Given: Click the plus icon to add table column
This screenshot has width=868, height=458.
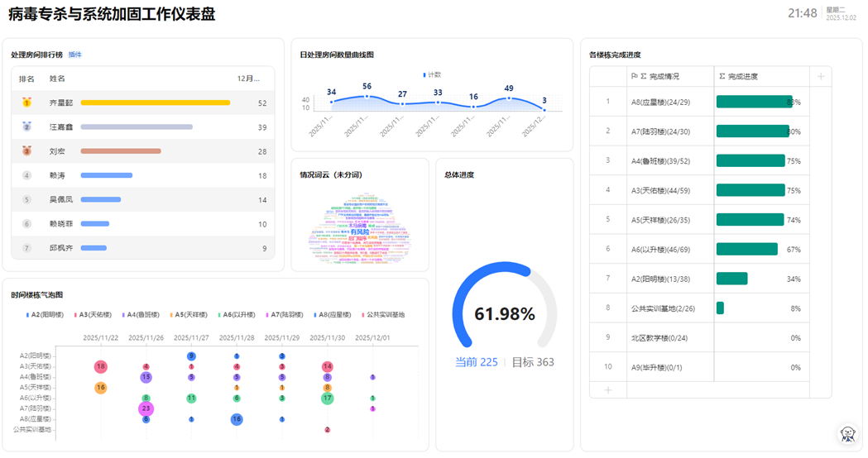Looking at the screenshot, I should (x=821, y=76).
